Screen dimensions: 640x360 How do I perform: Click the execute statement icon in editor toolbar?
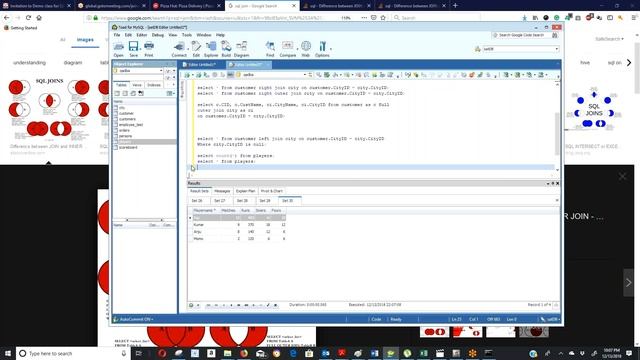coord(187,75)
